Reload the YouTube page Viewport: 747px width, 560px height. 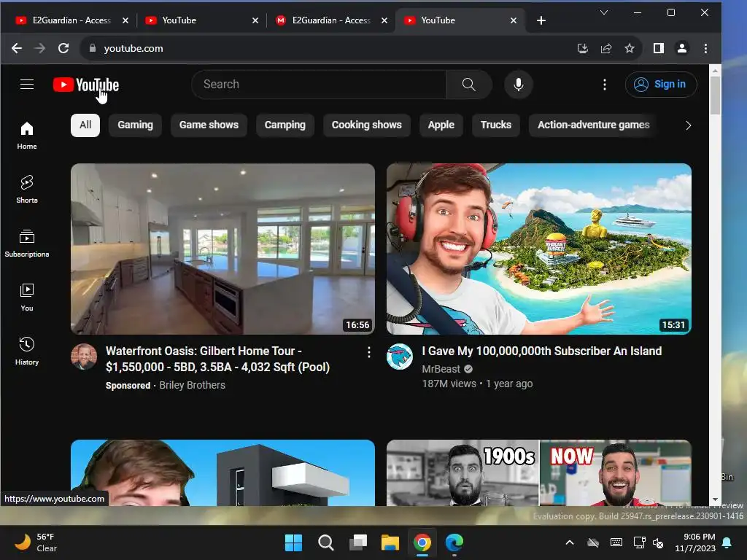pos(63,48)
